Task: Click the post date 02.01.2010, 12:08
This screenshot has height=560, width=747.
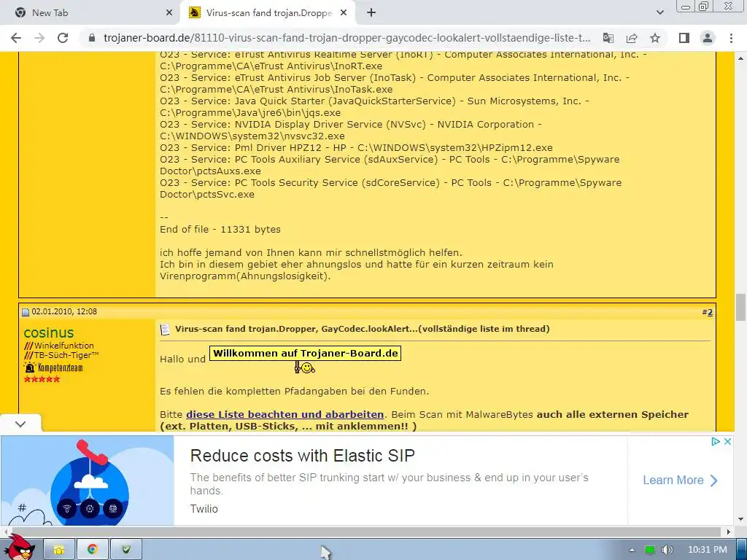Action: click(64, 311)
